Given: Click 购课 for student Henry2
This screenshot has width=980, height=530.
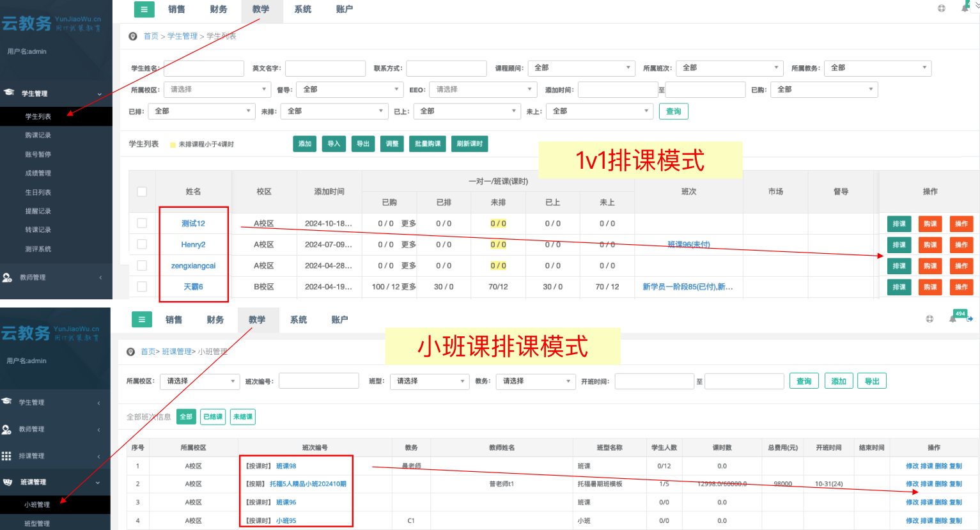Looking at the screenshot, I should (x=930, y=245).
